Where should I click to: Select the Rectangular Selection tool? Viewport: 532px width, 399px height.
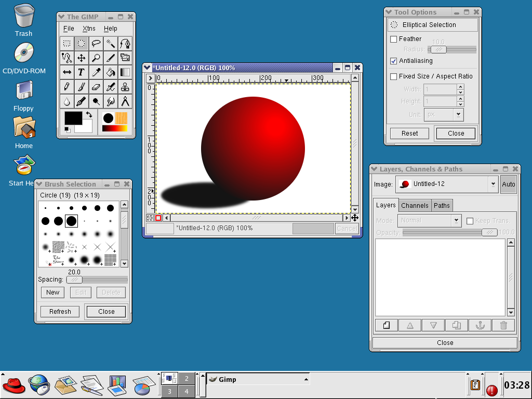67,44
